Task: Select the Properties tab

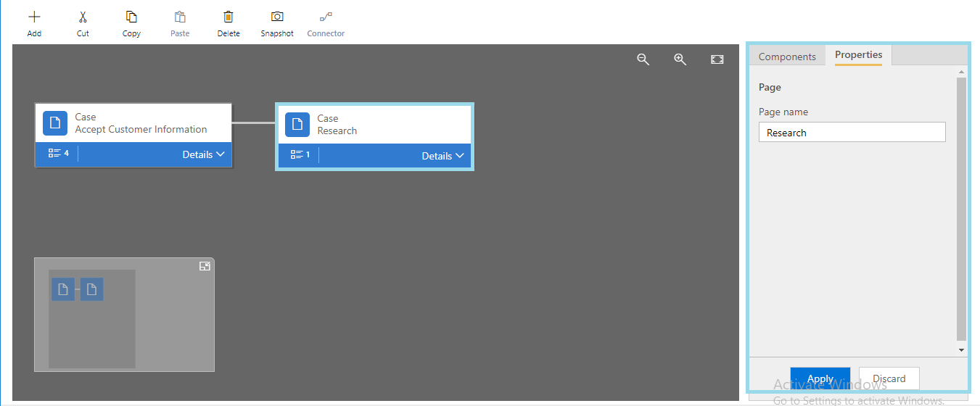Action: 858,55
